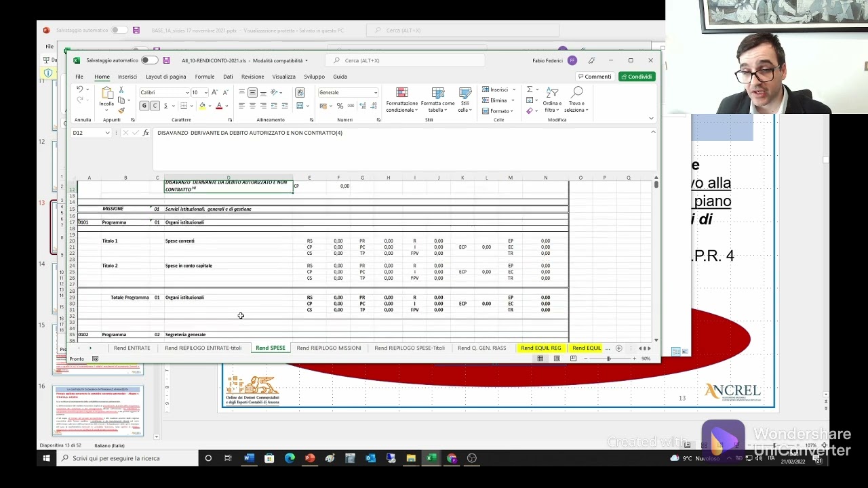868x488 pixels.
Task: Apply percent style format
Action: (x=340, y=106)
